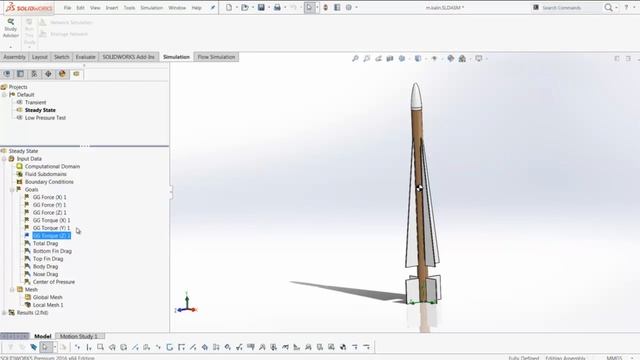Click the File Properties icon

[x=337, y=7]
